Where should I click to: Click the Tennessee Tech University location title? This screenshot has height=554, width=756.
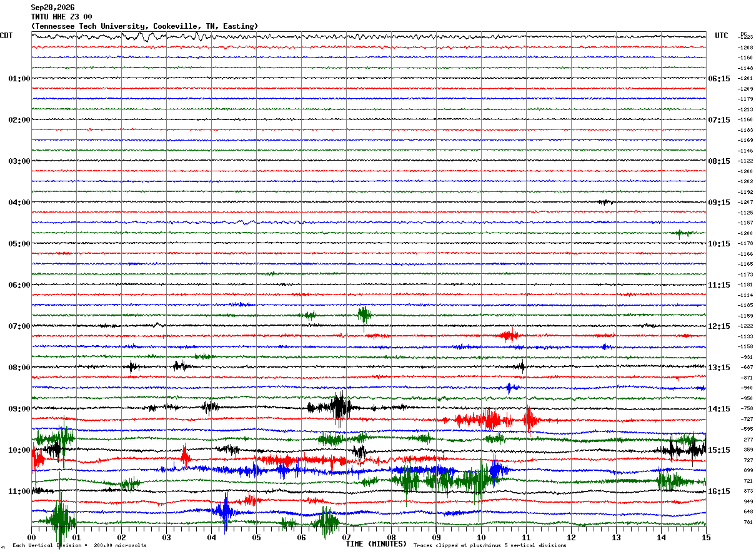tap(144, 26)
